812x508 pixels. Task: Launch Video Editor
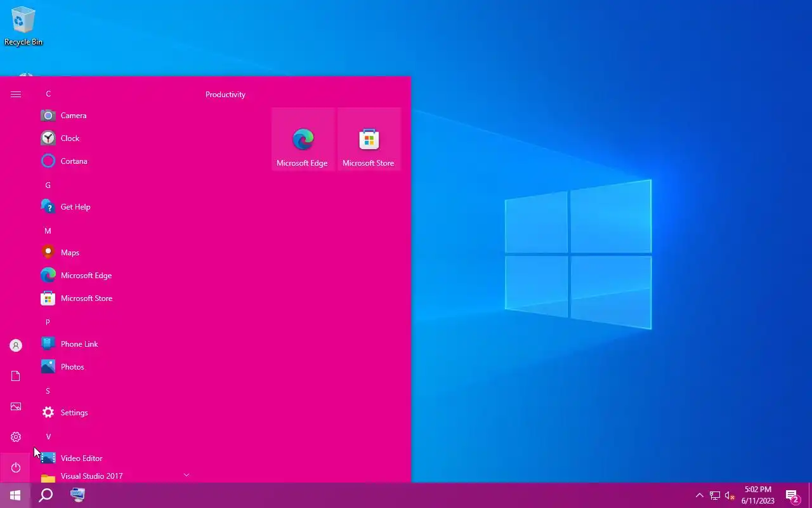[115, 458]
